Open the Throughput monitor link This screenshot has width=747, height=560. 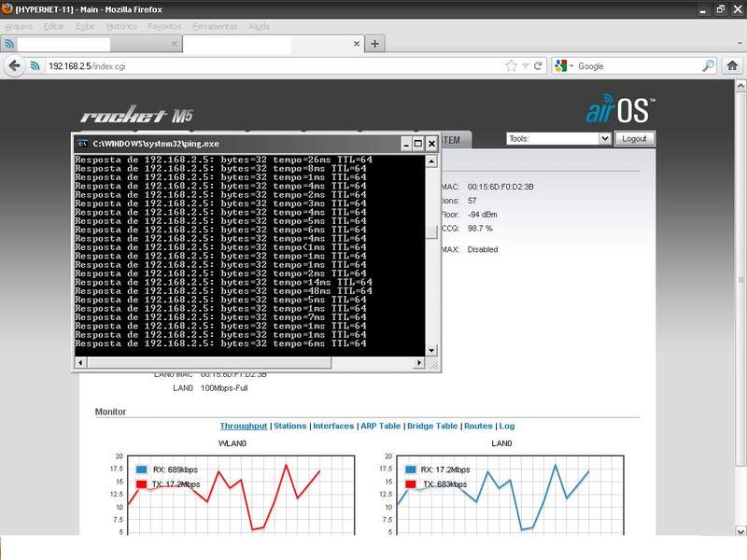(244, 426)
